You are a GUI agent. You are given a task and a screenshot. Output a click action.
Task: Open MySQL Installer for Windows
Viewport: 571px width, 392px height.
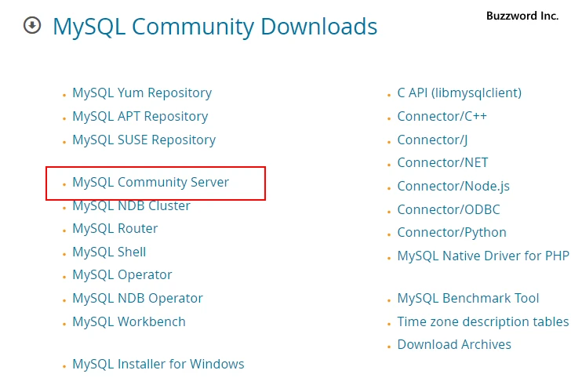(158, 364)
